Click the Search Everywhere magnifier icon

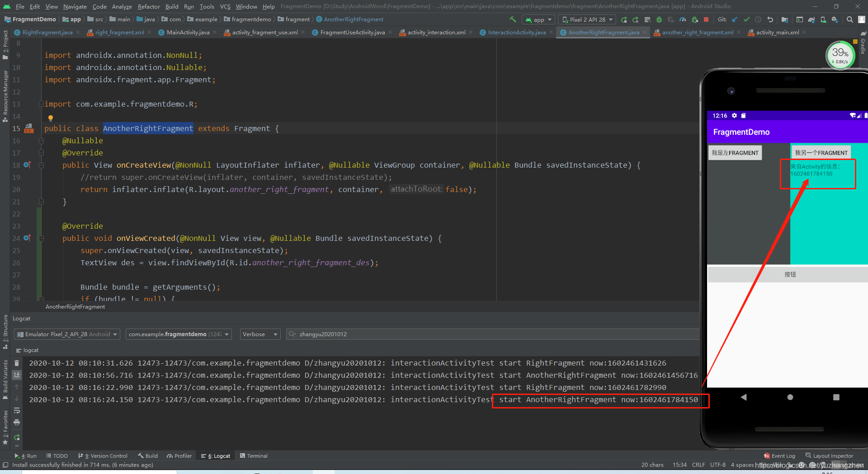[x=850, y=19]
